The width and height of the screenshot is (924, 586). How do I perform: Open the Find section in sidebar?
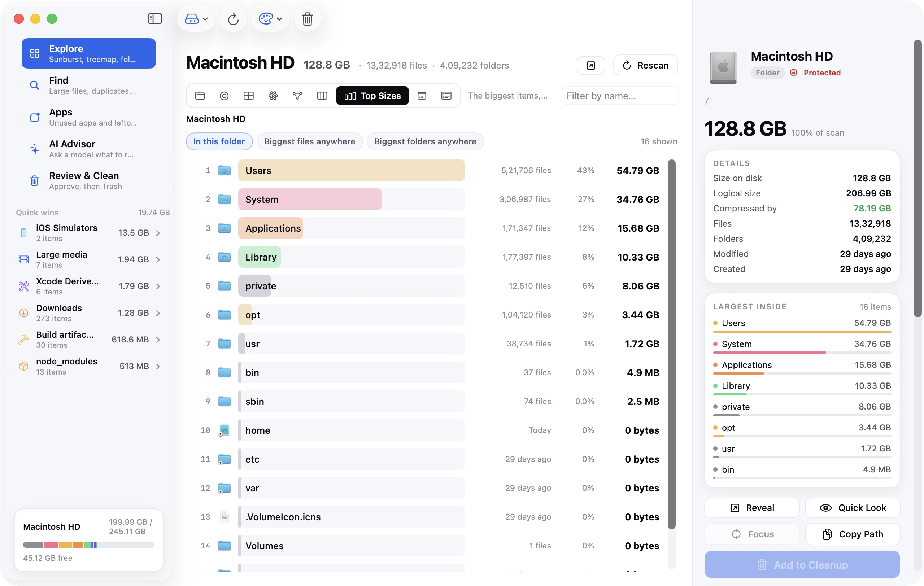(x=89, y=85)
